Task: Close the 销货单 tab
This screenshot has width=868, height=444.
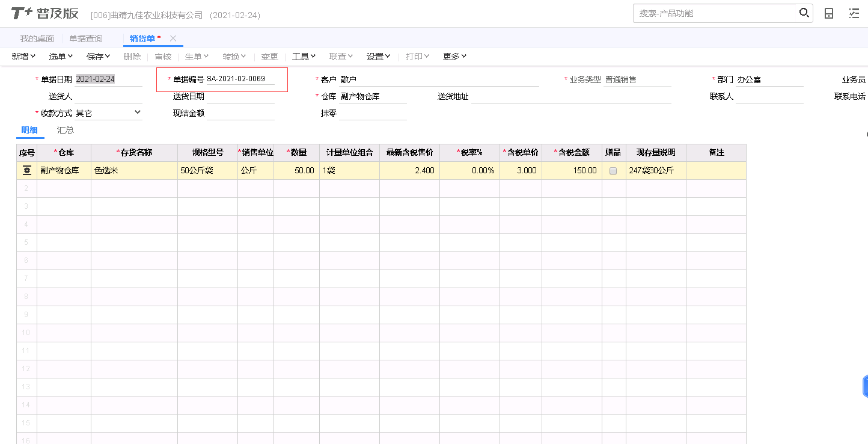Action: pyautogui.click(x=173, y=39)
